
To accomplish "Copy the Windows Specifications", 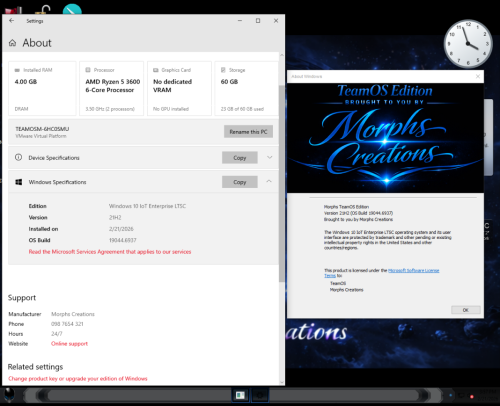I will 240,182.
